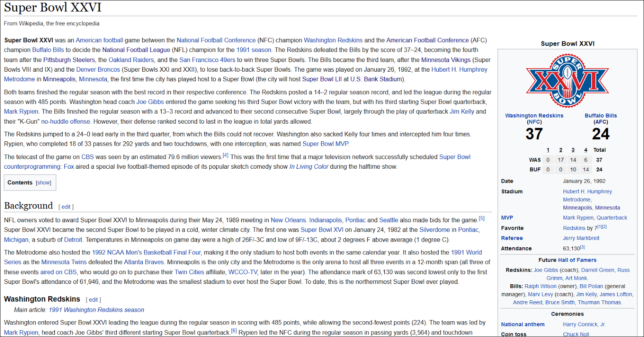Open Buffalo Bills (AFC) infobox team link
This screenshot has height=337, width=644.
click(601, 116)
